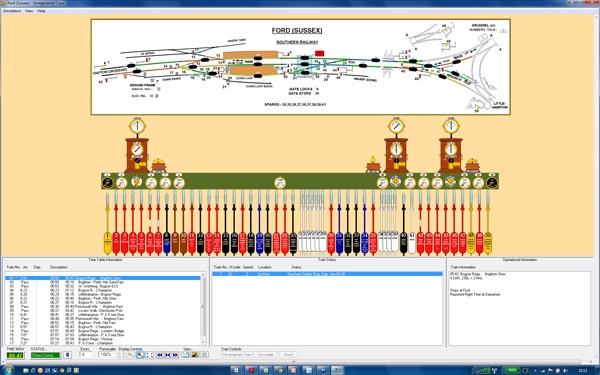Click the Re-designate Train button
The height and width of the screenshot is (375, 600).
(237, 355)
